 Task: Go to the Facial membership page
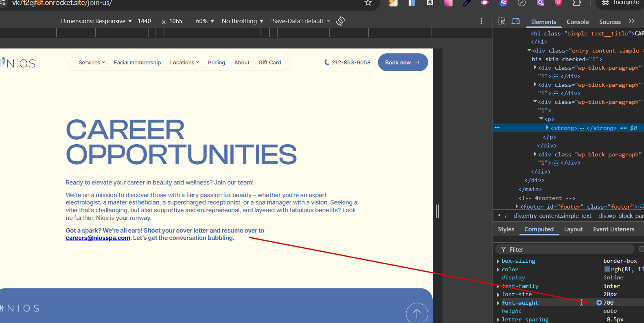click(x=138, y=62)
